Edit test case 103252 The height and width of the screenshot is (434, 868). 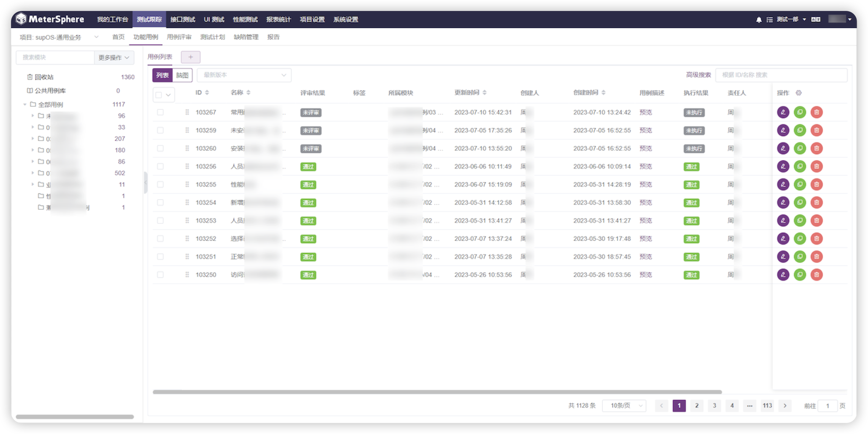tap(783, 238)
